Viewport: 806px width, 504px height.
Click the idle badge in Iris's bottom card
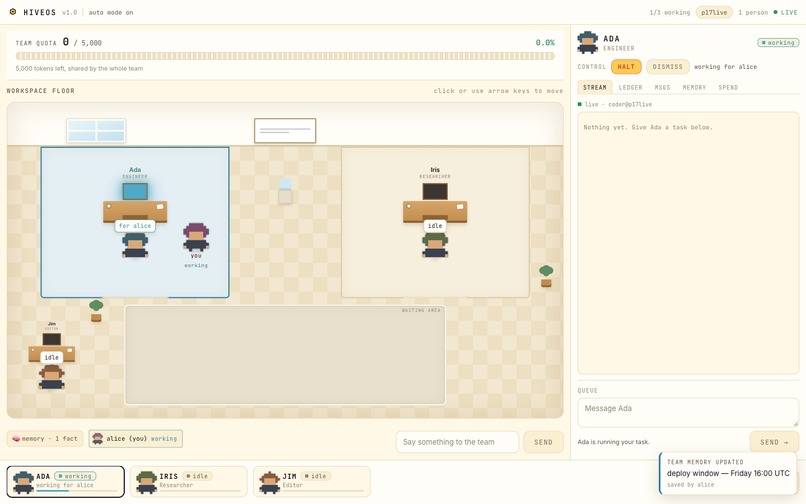tap(197, 476)
